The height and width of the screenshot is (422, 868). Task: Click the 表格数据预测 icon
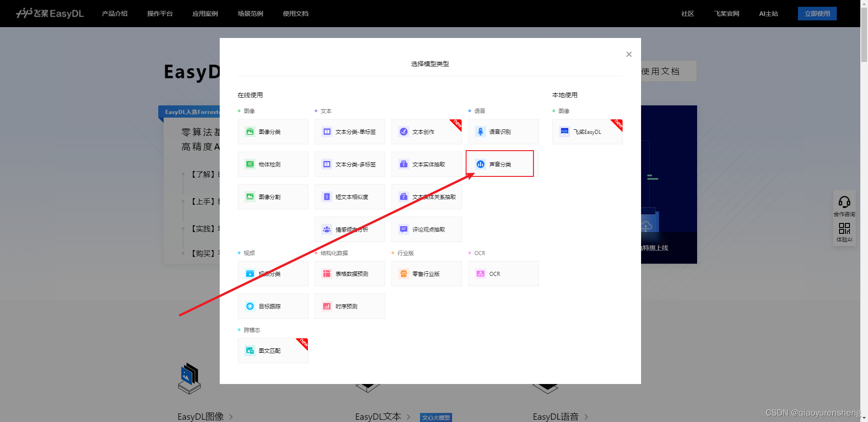pos(327,274)
